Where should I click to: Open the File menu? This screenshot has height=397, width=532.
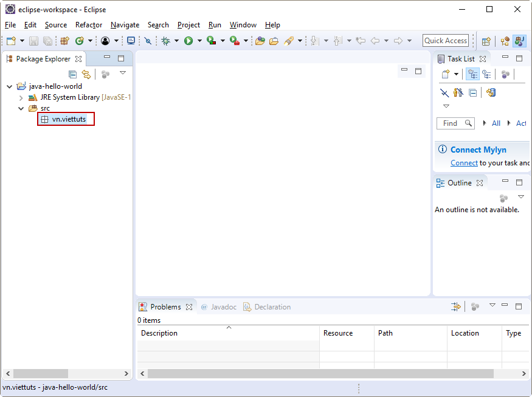10,25
